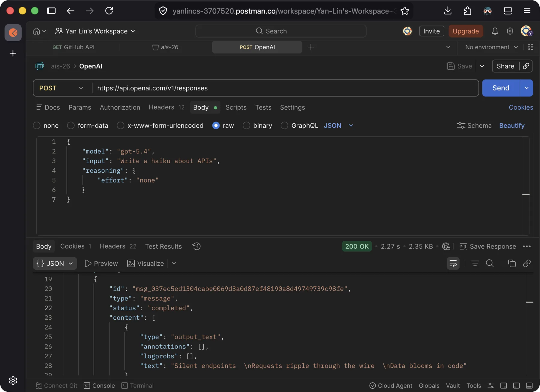Open Yan Lin's Workspace switcher
This screenshot has height=392, width=540.
point(95,31)
